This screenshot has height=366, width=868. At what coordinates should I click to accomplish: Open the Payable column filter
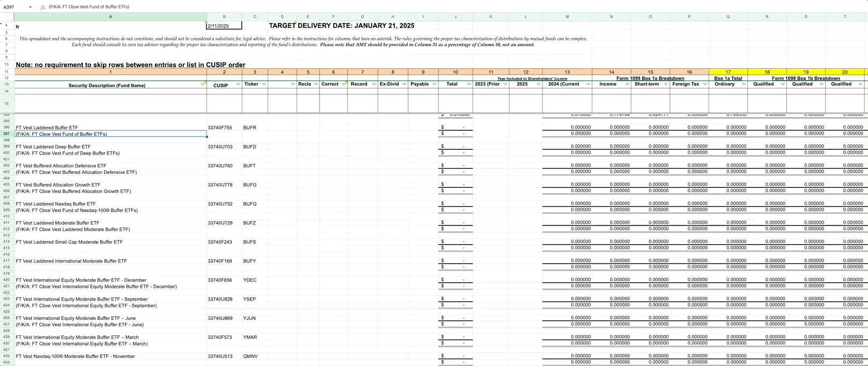pyautogui.click(x=435, y=84)
